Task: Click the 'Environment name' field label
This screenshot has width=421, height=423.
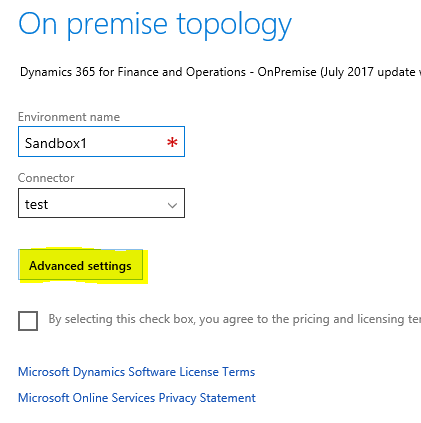Action: (69, 117)
